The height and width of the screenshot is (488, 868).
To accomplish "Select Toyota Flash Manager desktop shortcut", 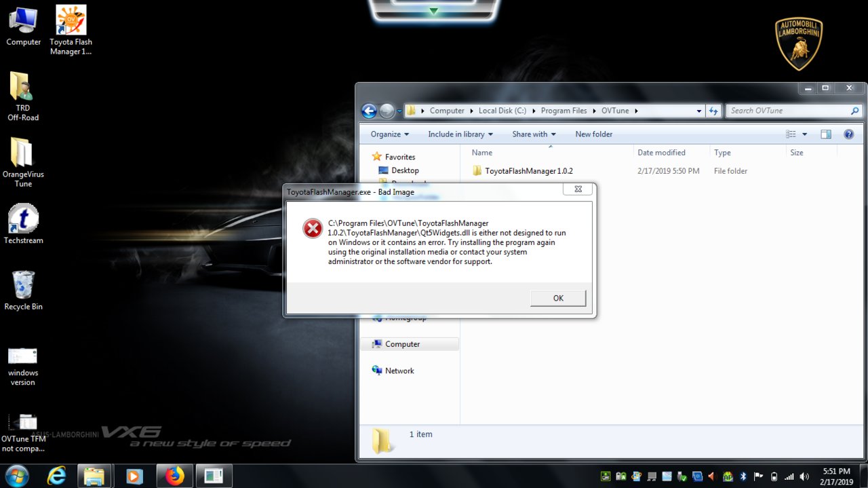I will point(71,31).
